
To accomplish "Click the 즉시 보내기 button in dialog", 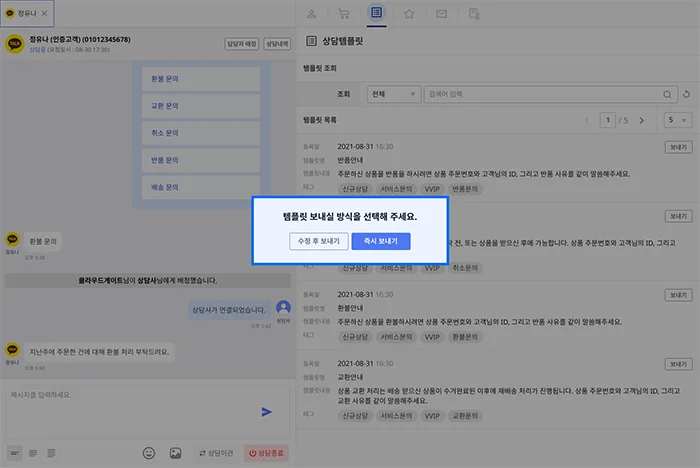I will pos(381,241).
